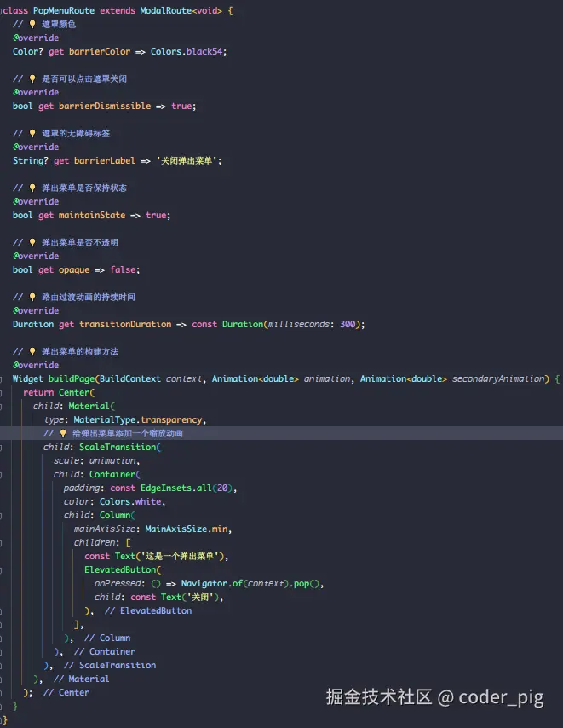Image resolution: width=563 pixels, height=728 pixels.
Task: Click the comment text 路由过渡动画的持续时间
Action: [x=88, y=298]
